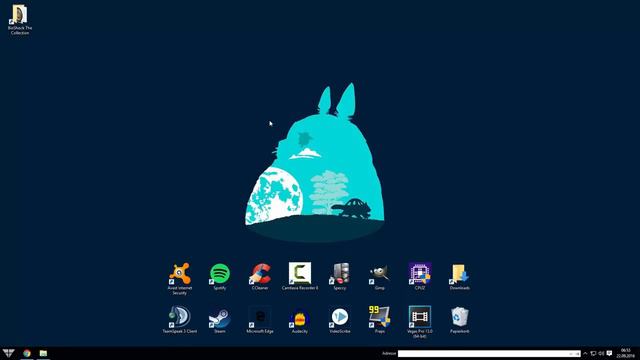Open the taskbar clock and date
This screenshot has width=640, height=360.
[625, 353]
